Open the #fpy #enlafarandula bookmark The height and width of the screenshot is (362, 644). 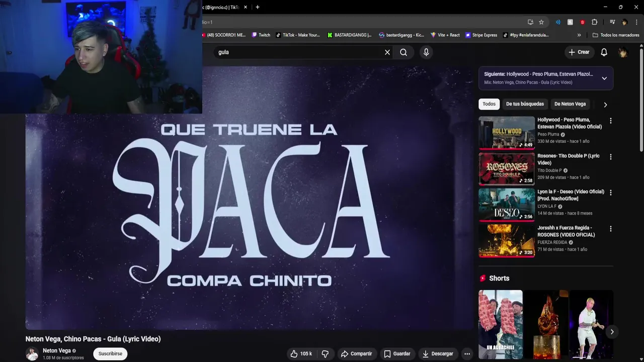point(526,35)
